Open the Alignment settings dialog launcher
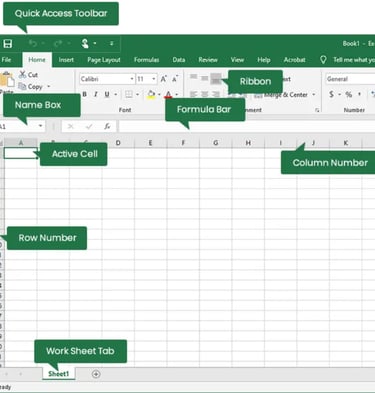Image resolution: width=375 pixels, height=393 pixels. [x=317, y=110]
